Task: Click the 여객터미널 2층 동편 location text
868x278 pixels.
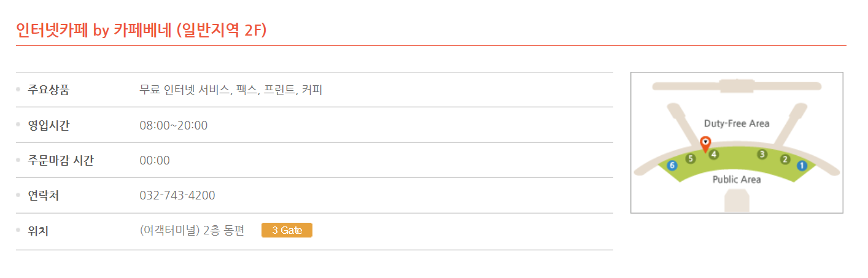Action: click(192, 231)
